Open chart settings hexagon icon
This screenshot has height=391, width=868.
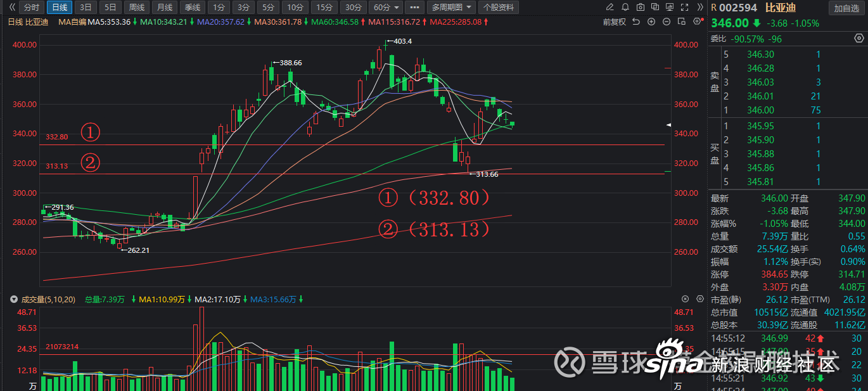pos(697,21)
